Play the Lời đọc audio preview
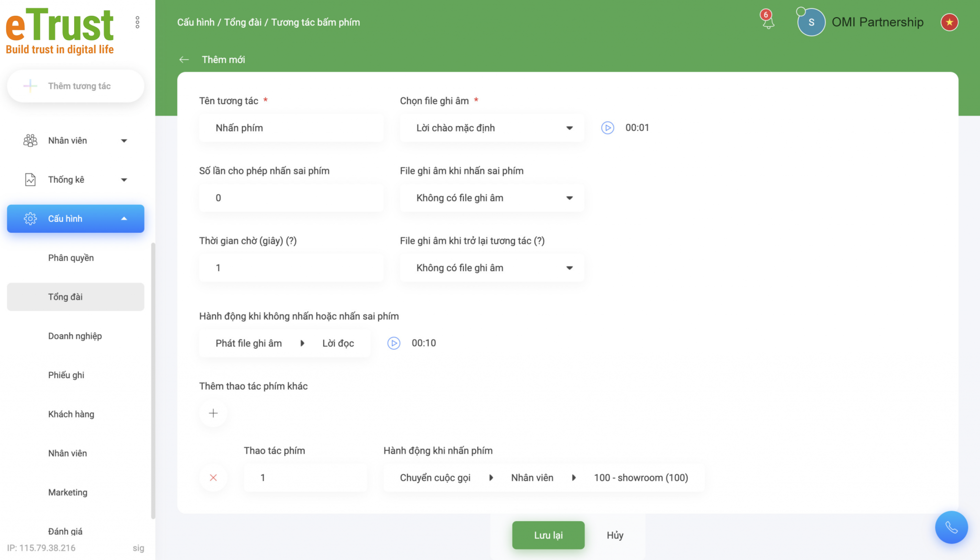 click(393, 343)
